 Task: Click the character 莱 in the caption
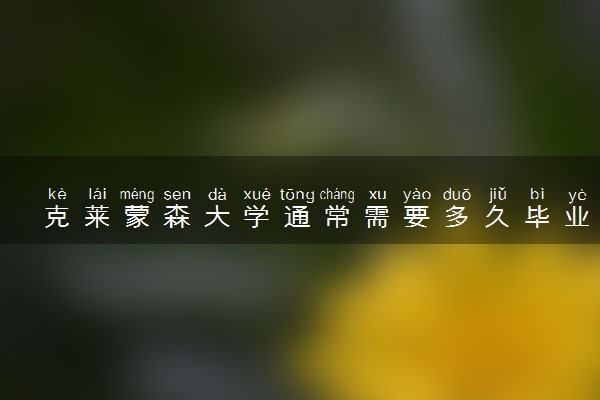97,217
